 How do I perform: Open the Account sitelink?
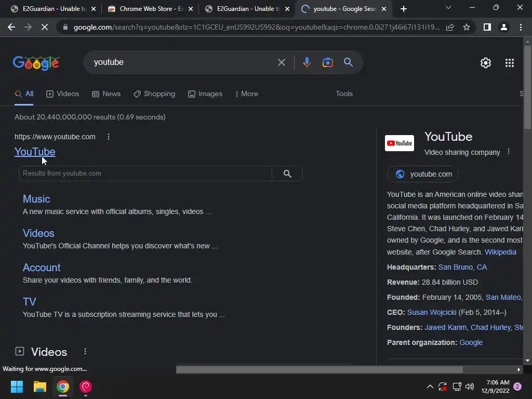(x=42, y=268)
